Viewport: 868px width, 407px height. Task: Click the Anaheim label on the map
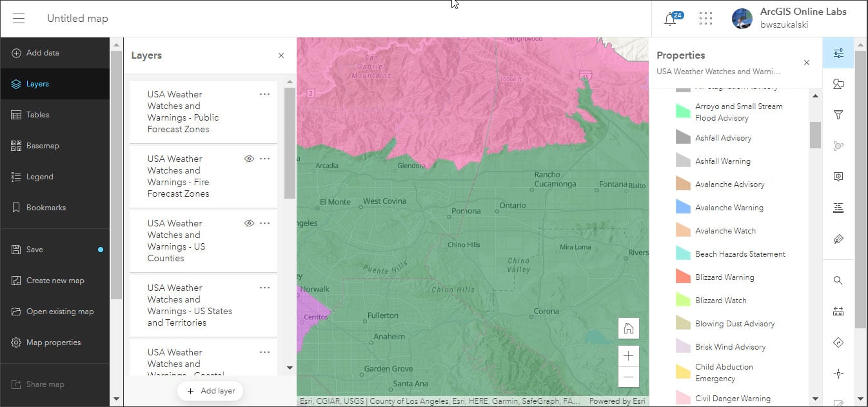390,337
